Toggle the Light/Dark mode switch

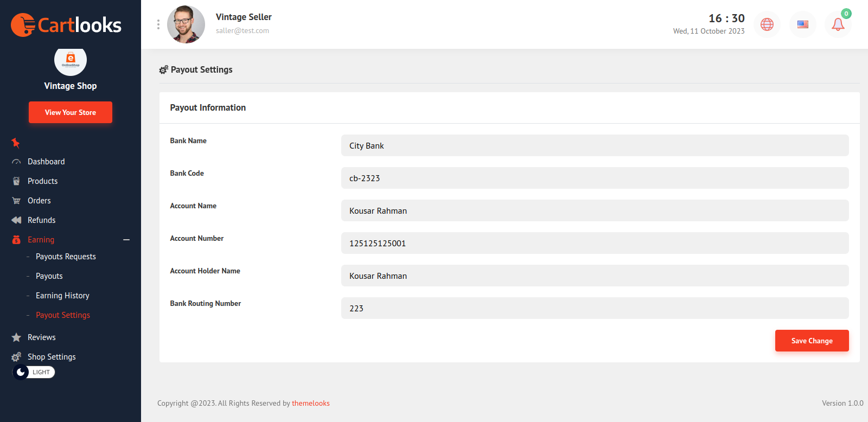[x=34, y=372]
